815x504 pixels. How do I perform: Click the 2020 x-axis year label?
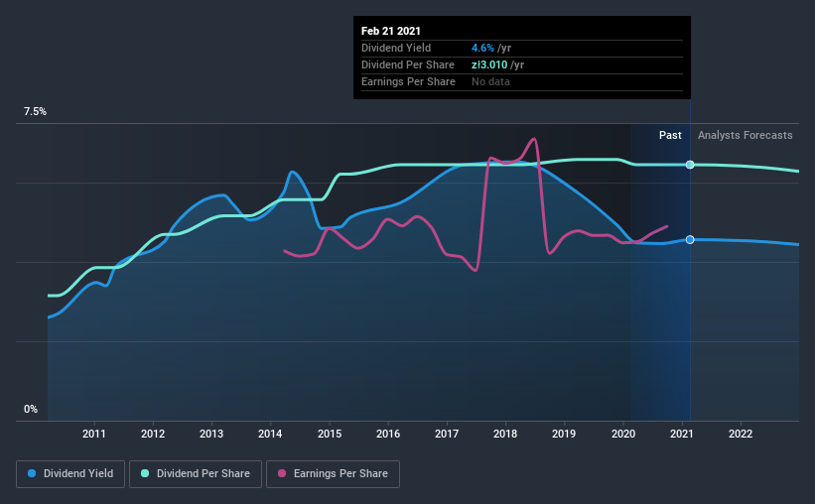click(x=623, y=434)
